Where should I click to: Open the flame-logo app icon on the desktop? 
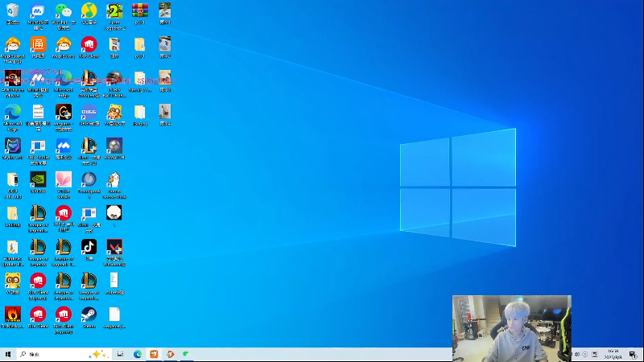(x=13, y=315)
